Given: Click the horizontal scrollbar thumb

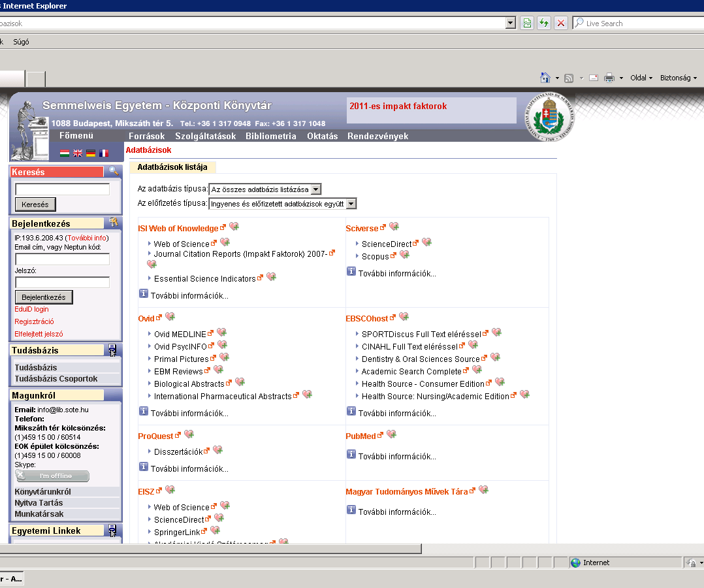Looking at the screenshot, I should [x=210, y=548].
